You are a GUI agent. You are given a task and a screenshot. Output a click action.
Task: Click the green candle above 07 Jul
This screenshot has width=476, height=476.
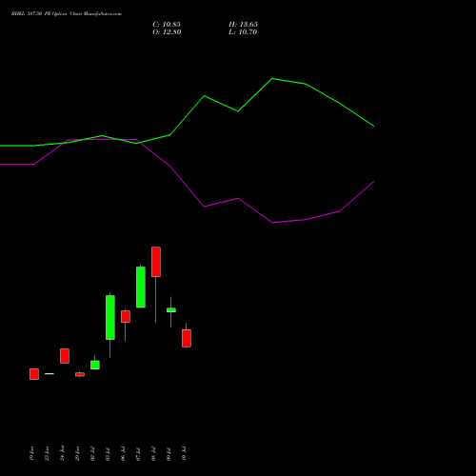[x=141, y=288]
